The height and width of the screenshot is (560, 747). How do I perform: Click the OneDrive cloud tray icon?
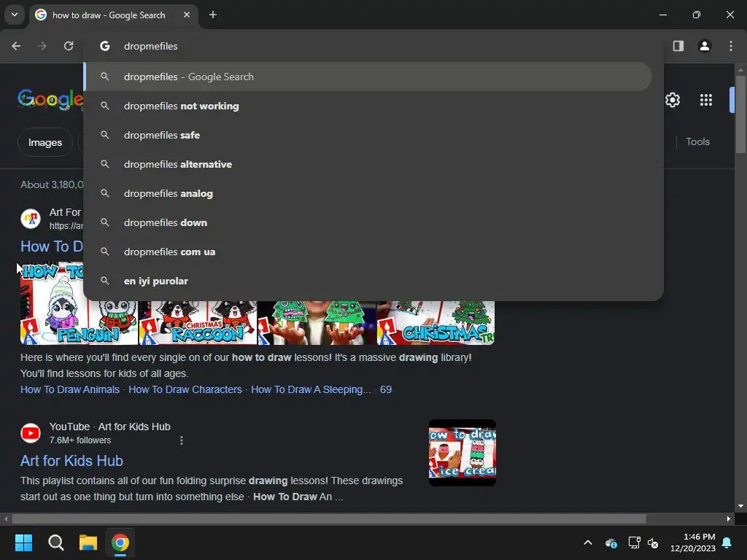tap(611, 542)
